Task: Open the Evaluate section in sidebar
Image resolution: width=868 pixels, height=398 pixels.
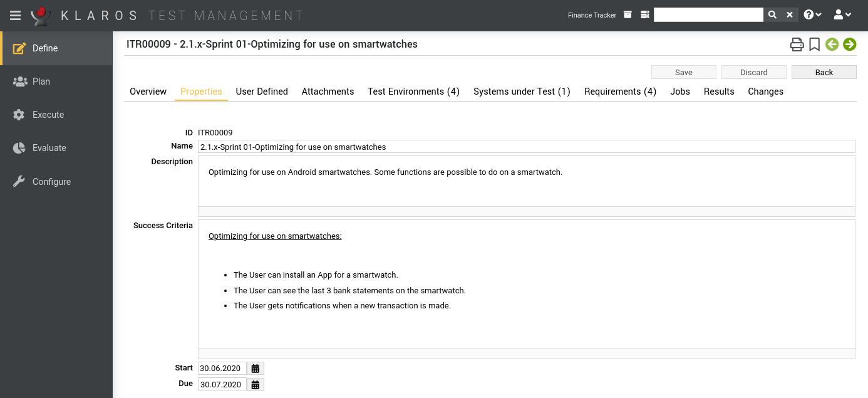Action: tap(49, 148)
